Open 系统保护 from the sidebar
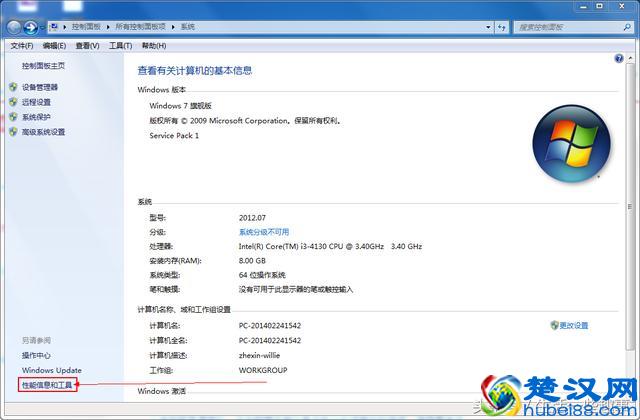640x420 pixels. (36, 117)
